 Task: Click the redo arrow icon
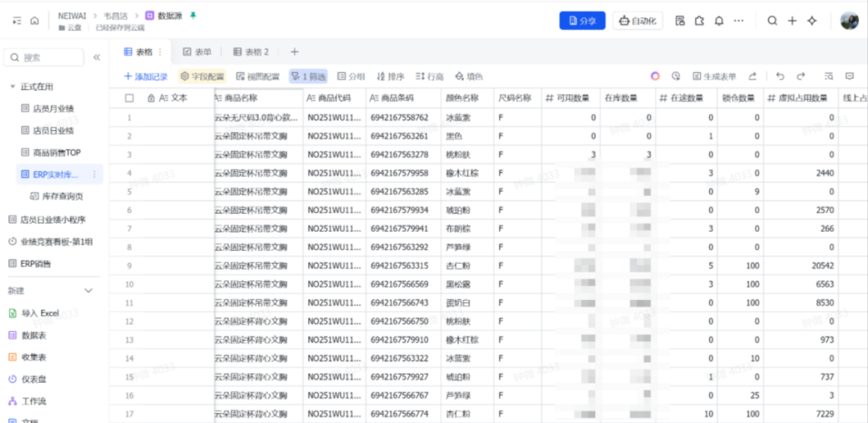[800, 76]
